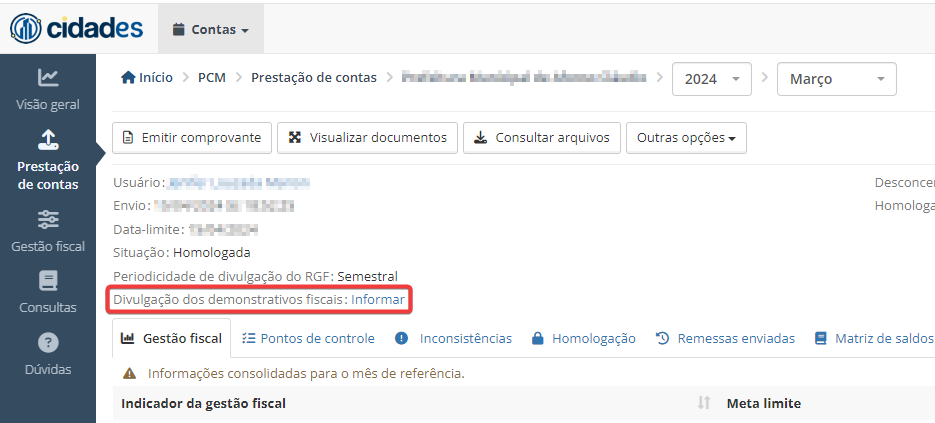Open the Remessas enviadas tab
Viewport: 935px width, 423px height.
(725, 338)
